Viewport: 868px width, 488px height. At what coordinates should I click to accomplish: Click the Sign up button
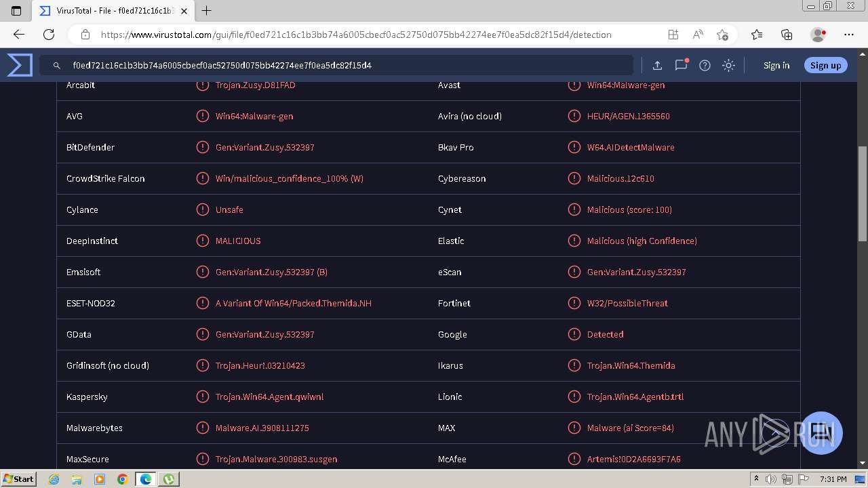(825, 65)
